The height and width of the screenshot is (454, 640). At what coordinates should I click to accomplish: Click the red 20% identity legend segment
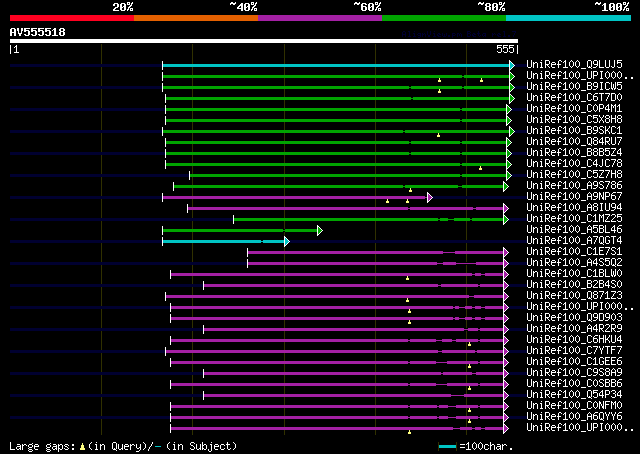72,18
